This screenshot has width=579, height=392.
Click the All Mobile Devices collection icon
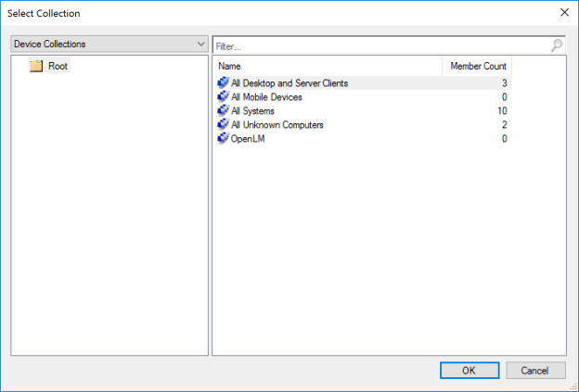pyautogui.click(x=223, y=97)
